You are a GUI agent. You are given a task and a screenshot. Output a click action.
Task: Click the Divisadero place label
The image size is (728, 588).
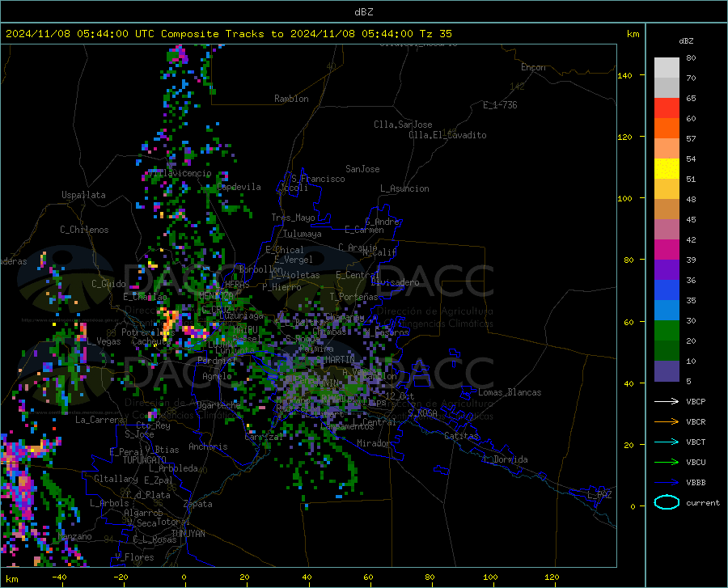point(395,282)
